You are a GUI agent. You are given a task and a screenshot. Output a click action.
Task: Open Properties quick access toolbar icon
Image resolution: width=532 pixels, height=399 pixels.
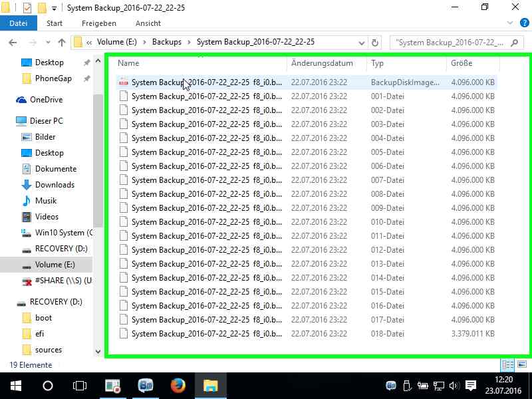point(27,7)
